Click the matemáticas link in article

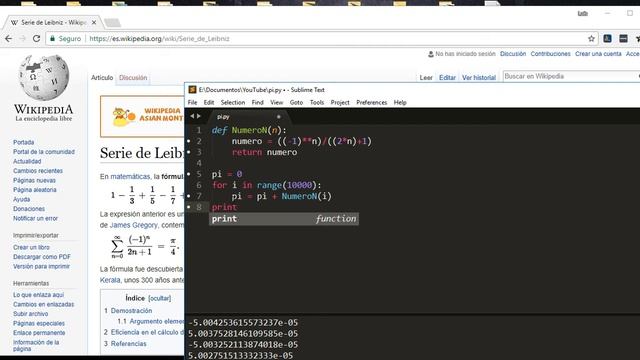130,177
